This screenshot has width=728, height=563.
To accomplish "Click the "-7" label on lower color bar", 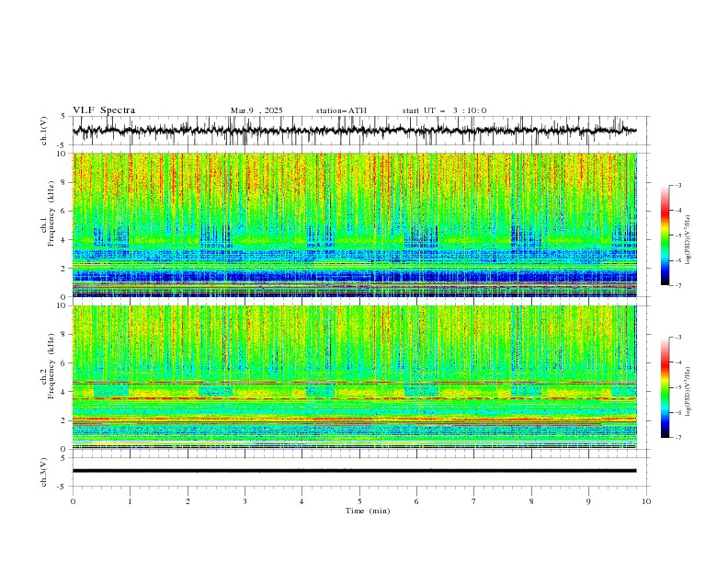I will tap(677, 438).
